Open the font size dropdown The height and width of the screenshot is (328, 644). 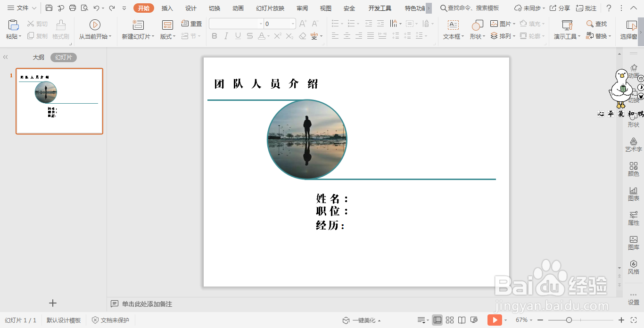point(292,23)
